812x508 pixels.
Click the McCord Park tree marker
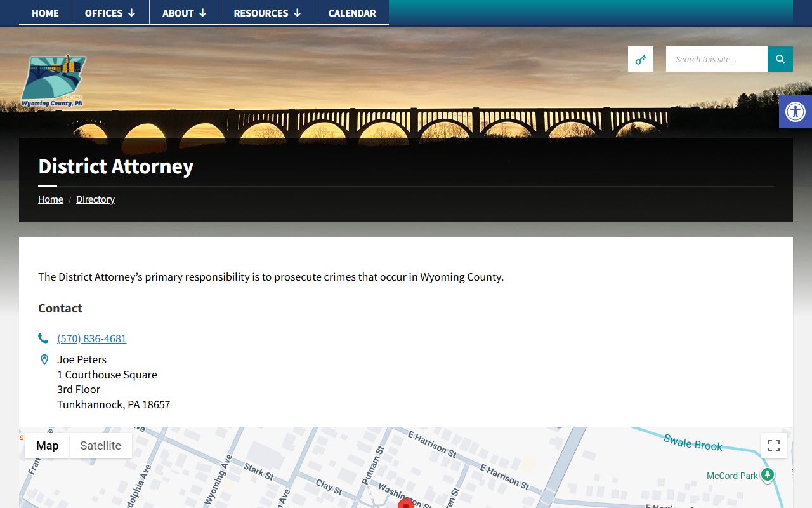768,475
